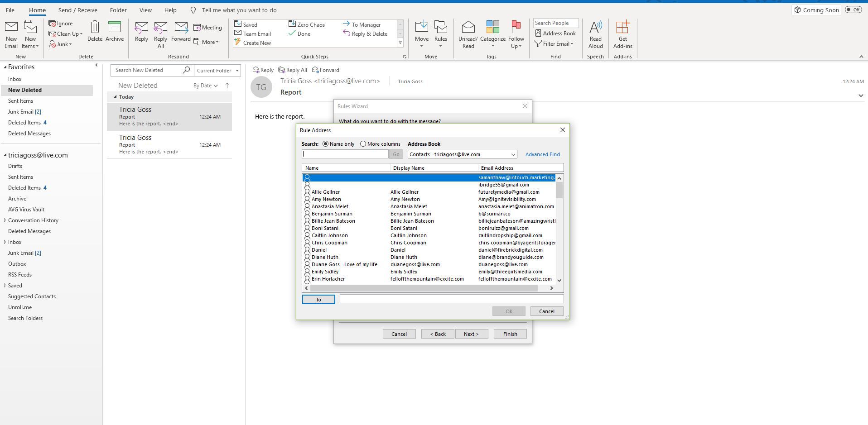Open the New Items button
The height and width of the screenshot is (425, 868).
(x=30, y=35)
